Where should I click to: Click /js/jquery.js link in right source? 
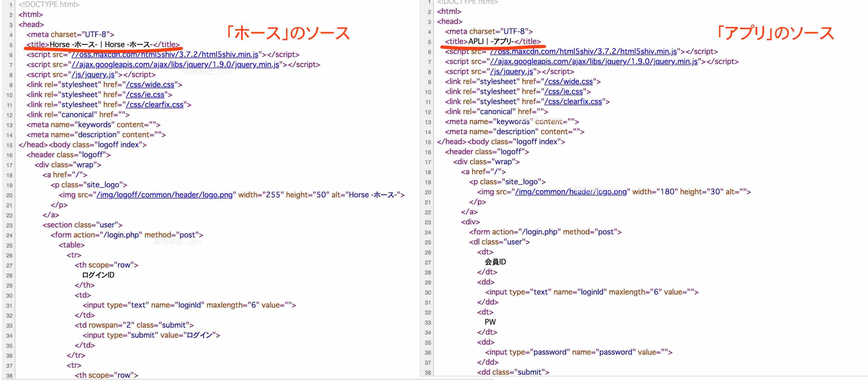click(x=512, y=72)
